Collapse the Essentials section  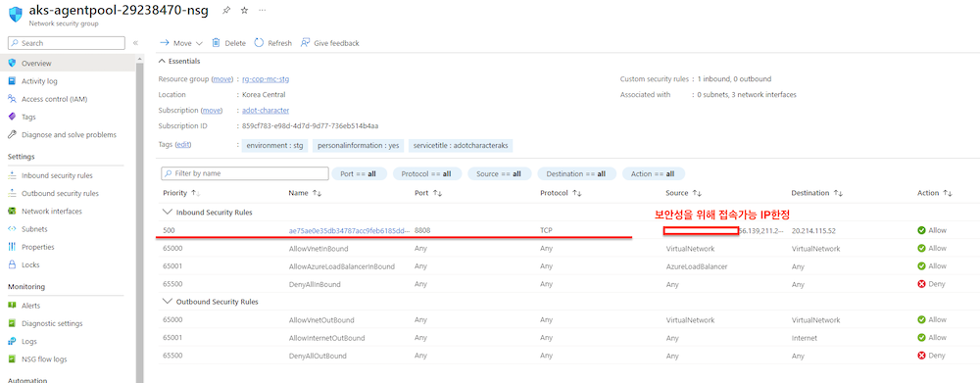179,62
